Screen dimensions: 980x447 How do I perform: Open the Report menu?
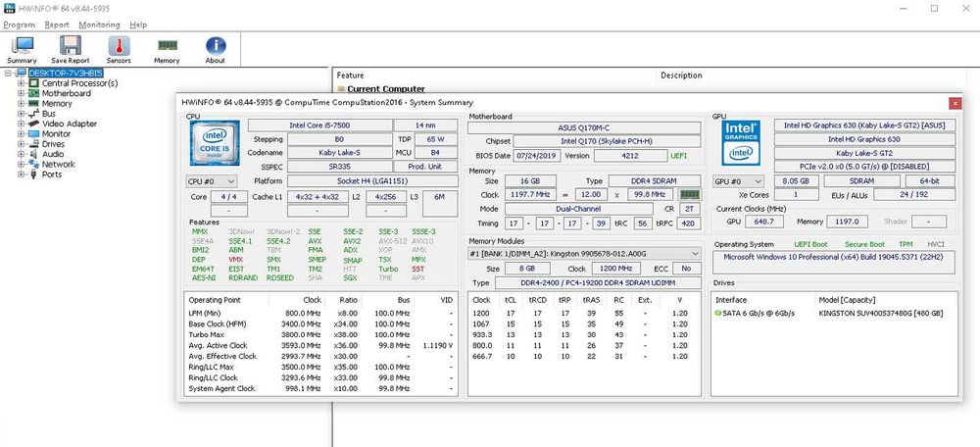pos(57,25)
